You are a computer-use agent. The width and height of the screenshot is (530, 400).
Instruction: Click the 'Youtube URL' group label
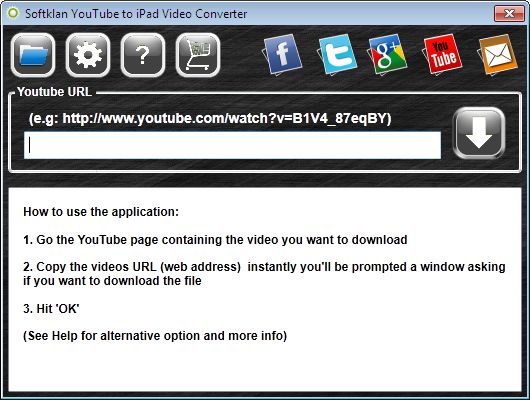54,92
